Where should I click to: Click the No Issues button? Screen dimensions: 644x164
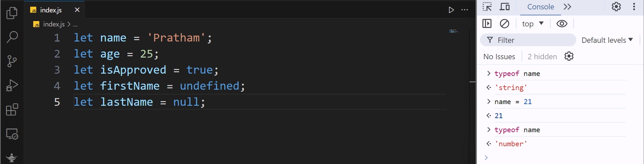(499, 57)
